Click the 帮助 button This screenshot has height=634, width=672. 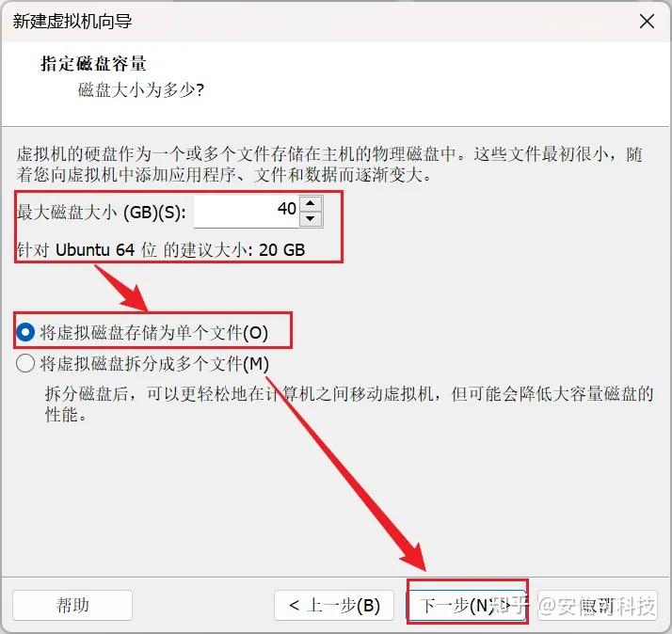pos(72,605)
